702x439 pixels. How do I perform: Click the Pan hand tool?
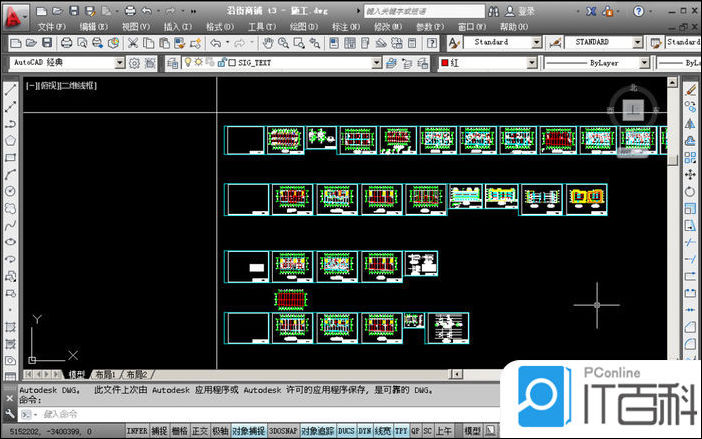click(268, 43)
